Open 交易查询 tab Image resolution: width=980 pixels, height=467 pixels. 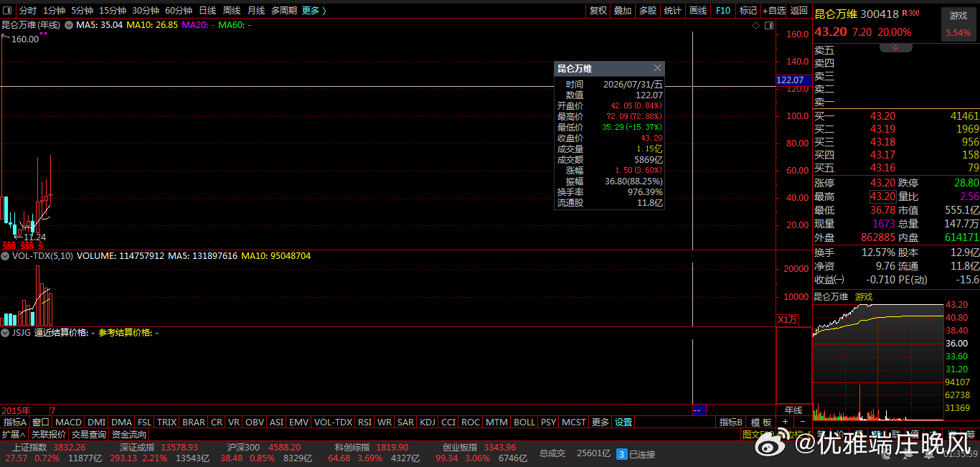(x=88, y=434)
